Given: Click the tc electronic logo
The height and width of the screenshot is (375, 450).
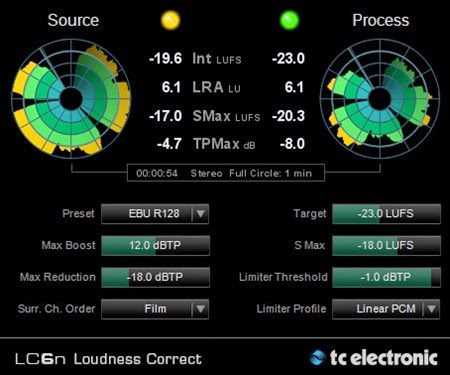Looking at the screenshot, I should tap(373, 358).
